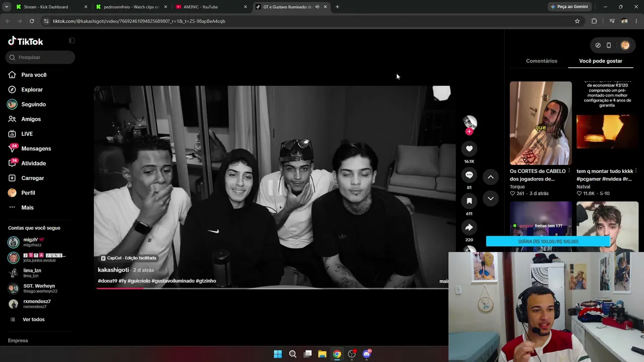Open the TikTok profile avatar menu
Viewport: 644px width, 362px height.
click(x=625, y=45)
